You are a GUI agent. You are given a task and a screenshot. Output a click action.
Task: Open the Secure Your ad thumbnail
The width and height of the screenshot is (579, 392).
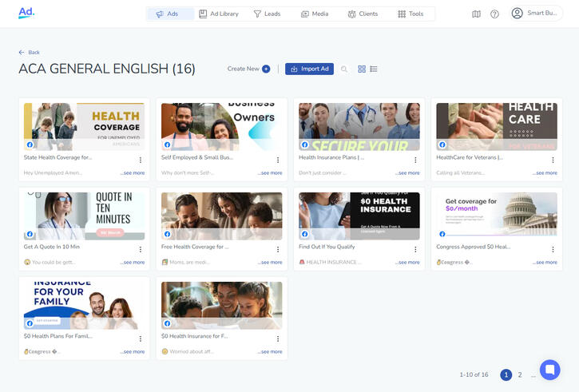(359, 127)
